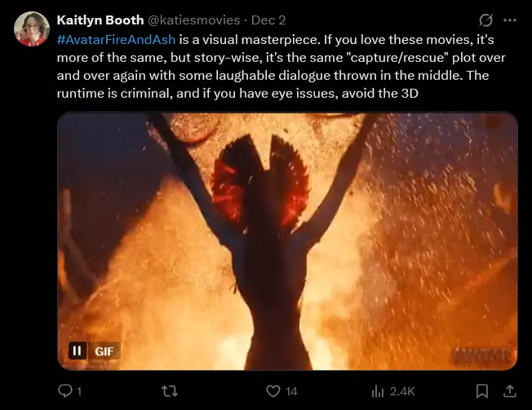This screenshot has width=532, height=410.
Task: Click the Grok icon on the post
Action: 486,20
